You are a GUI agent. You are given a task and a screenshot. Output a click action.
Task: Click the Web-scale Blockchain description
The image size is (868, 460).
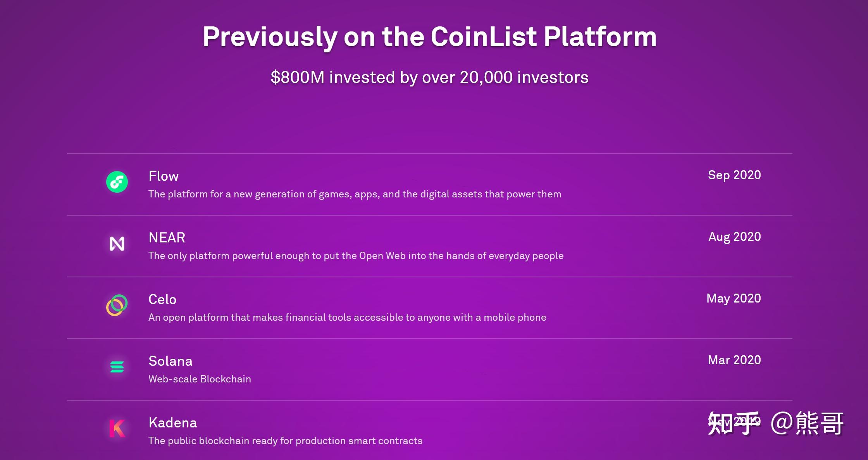point(200,379)
